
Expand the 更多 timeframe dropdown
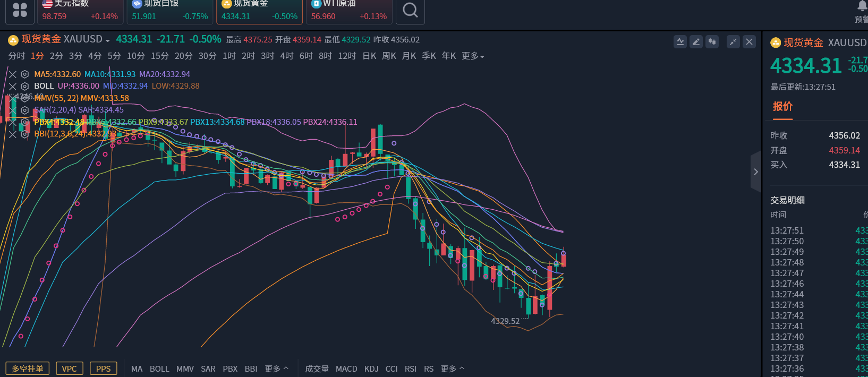pos(473,56)
